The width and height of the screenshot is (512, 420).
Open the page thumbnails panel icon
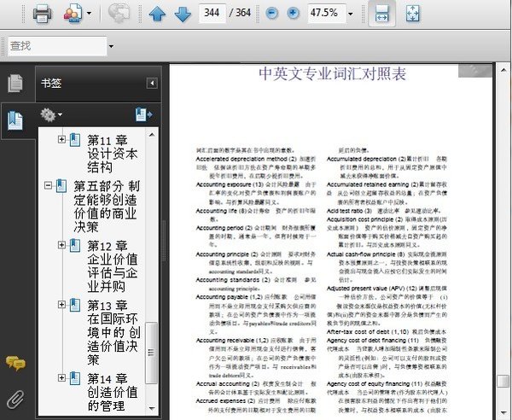[15, 83]
